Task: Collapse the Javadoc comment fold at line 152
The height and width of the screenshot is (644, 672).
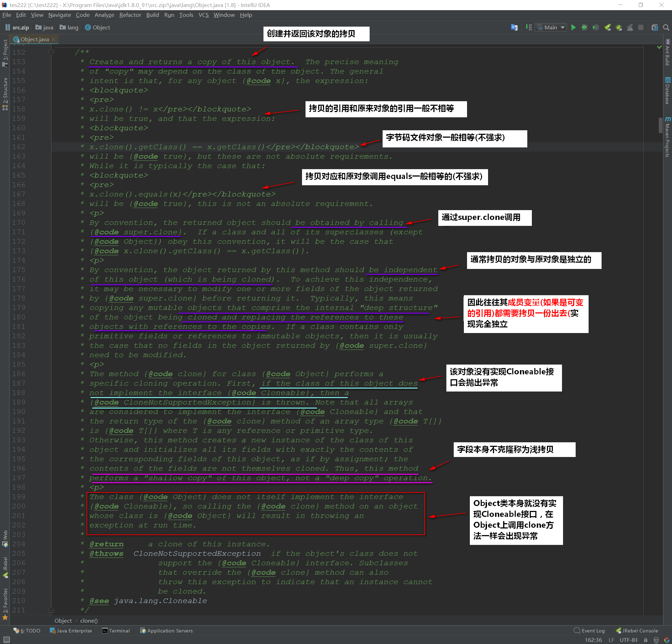Action: [51, 52]
